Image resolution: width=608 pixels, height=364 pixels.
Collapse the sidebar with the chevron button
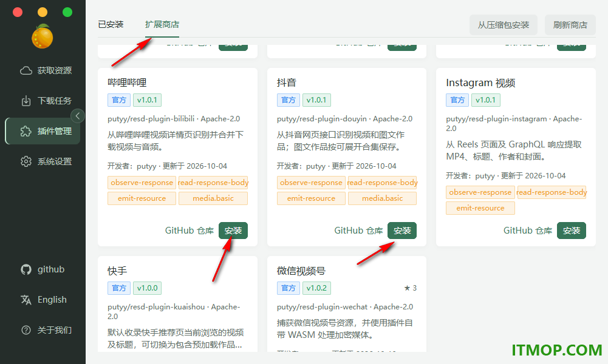coord(78,116)
